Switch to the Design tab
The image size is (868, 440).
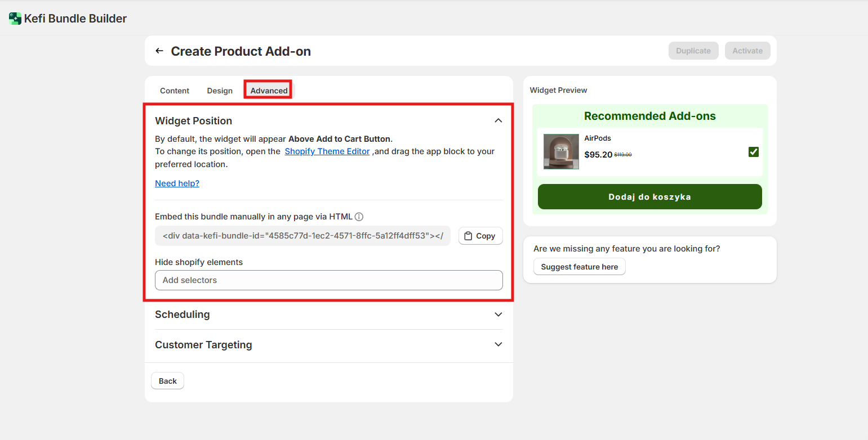click(x=220, y=91)
